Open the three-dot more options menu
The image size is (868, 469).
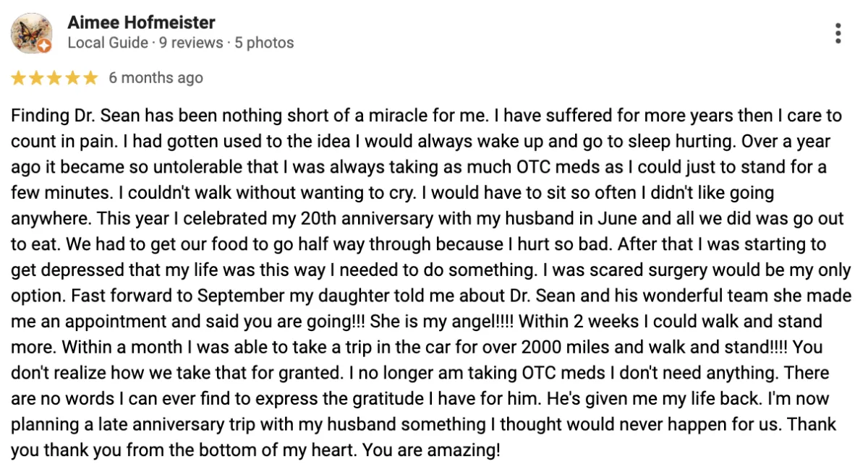[838, 33]
